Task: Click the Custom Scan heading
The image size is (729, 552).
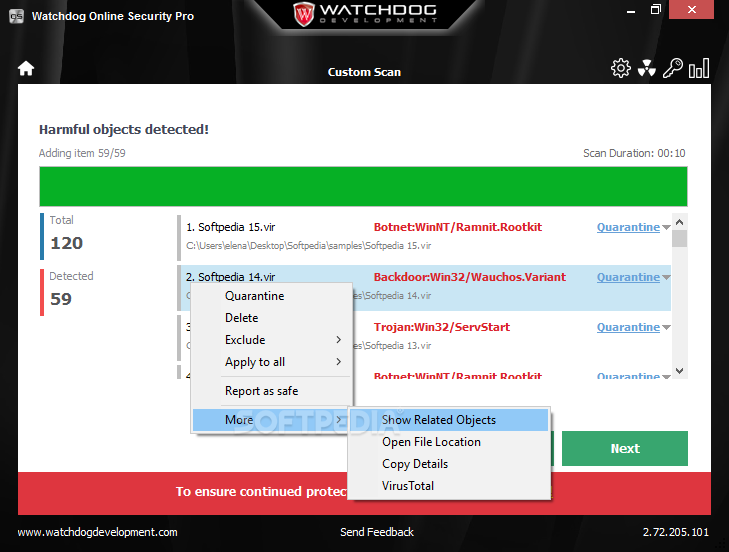Action: click(x=364, y=72)
